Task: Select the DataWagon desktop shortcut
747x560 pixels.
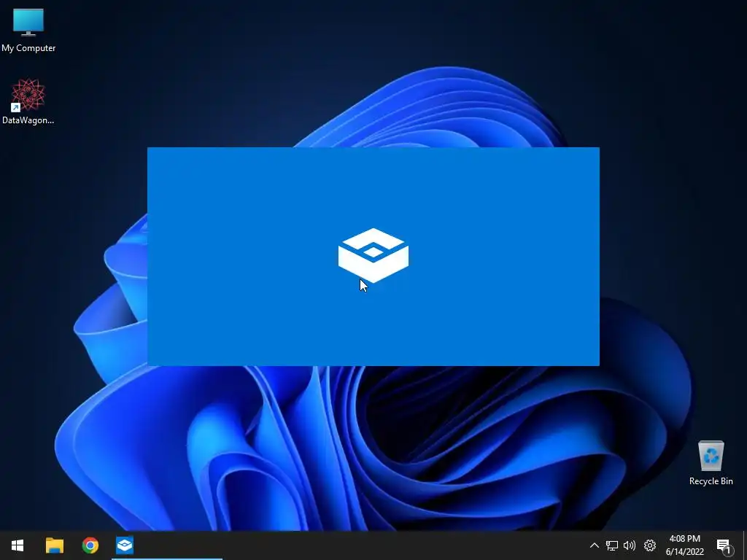Action: coord(28,101)
